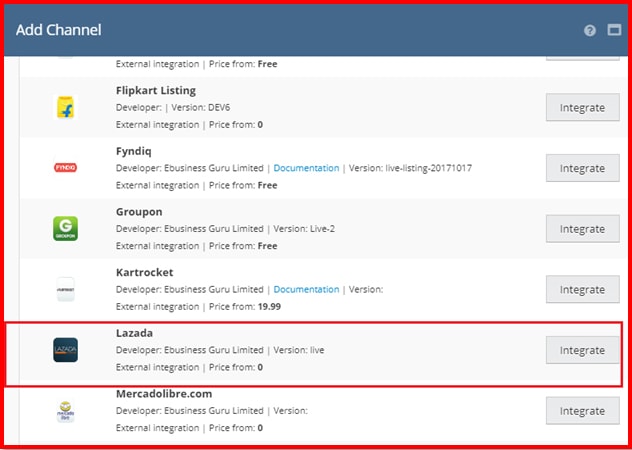This screenshot has height=450, width=632.
Task: Select the Kartrocket channel title
Action: (145, 273)
